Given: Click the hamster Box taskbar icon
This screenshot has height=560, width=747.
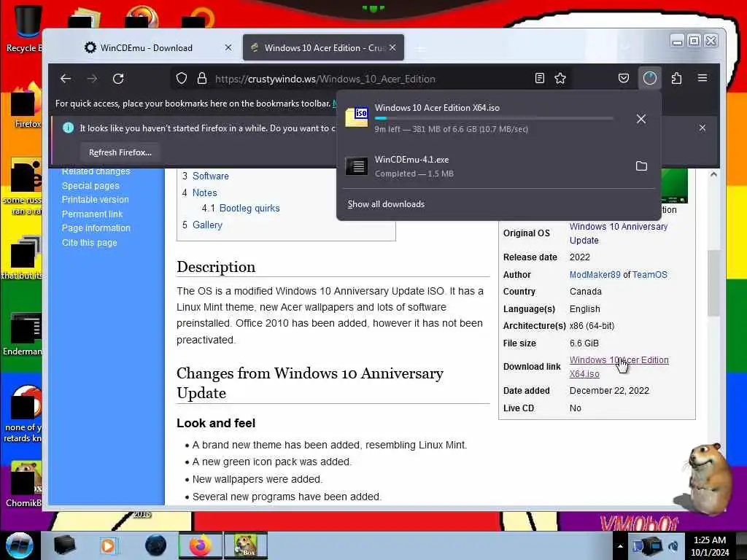Looking at the screenshot, I should pos(245,545).
